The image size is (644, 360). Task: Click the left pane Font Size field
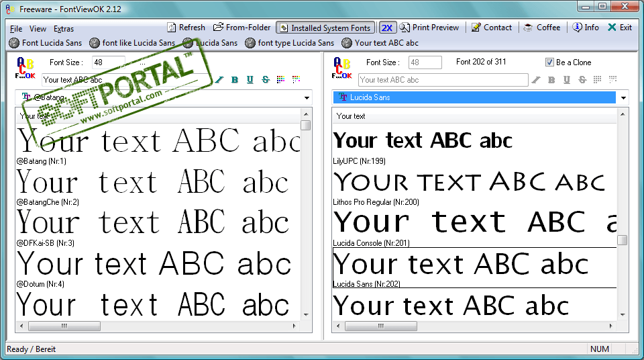(x=109, y=62)
